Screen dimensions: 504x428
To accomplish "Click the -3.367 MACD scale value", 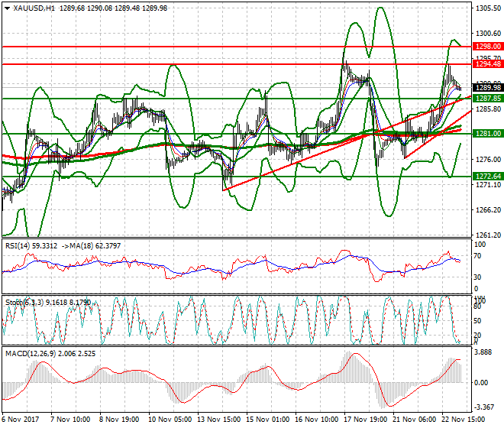I will click(x=485, y=407).
